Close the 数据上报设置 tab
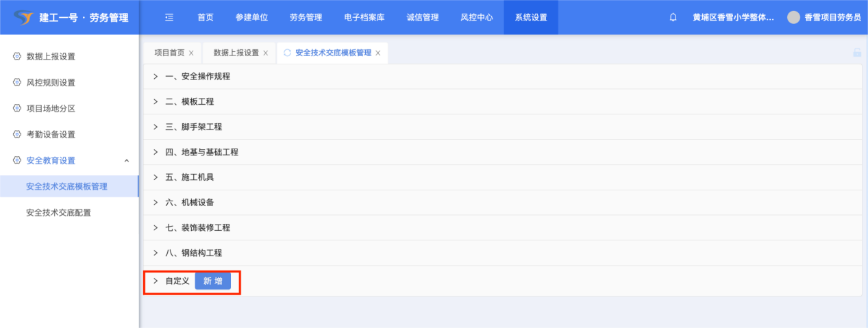Viewport: 868px width, 328px height. coord(266,53)
